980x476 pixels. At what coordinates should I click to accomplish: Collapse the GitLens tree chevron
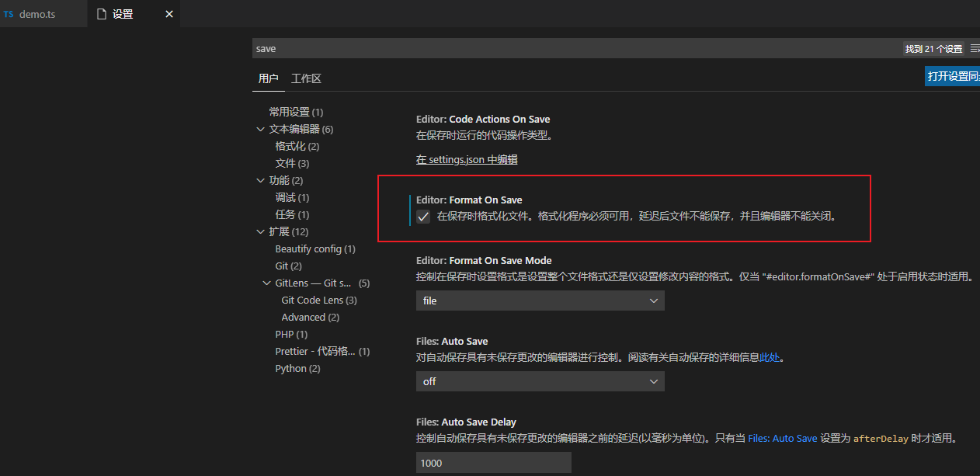[x=267, y=283]
